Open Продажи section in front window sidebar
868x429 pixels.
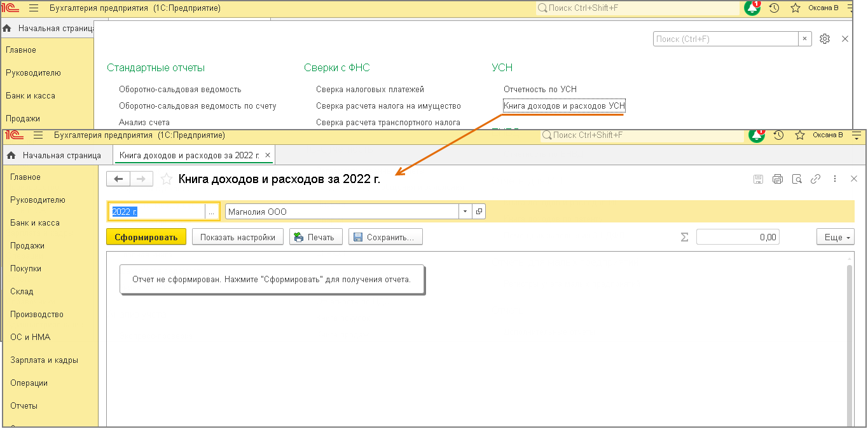(x=27, y=246)
